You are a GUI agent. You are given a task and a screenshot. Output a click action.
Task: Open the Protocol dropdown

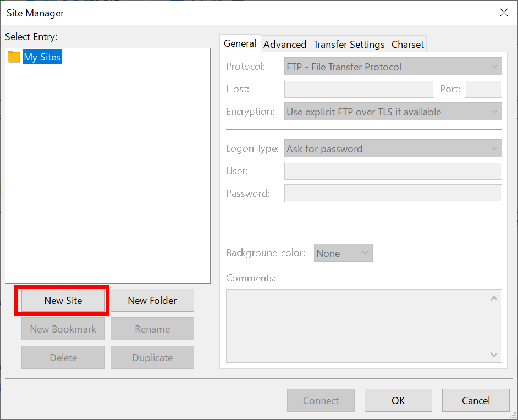tap(393, 67)
